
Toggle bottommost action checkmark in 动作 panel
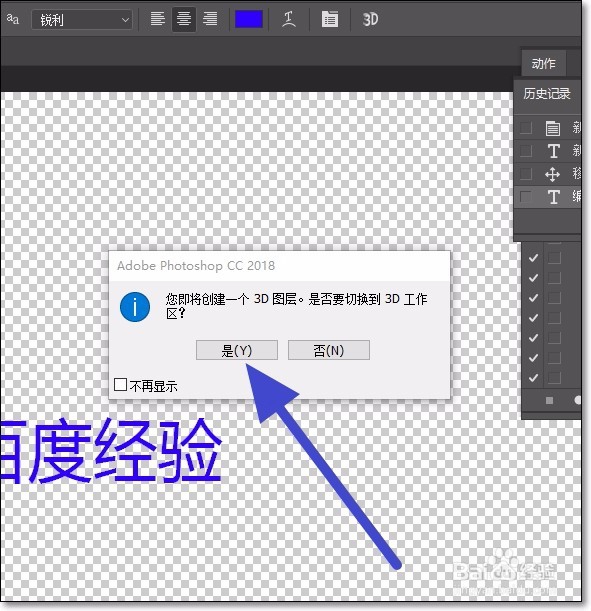pyautogui.click(x=533, y=378)
